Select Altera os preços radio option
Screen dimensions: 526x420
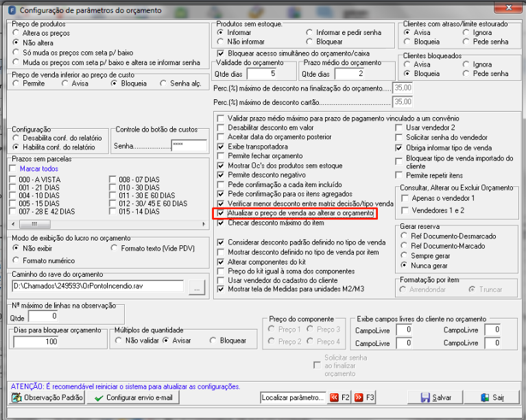(16, 33)
